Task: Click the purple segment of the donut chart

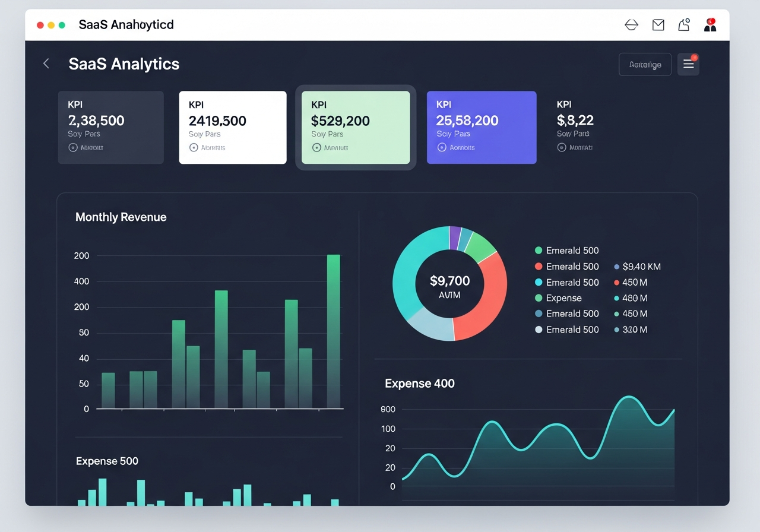Action: pyautogui.click(x=455, y=237)
